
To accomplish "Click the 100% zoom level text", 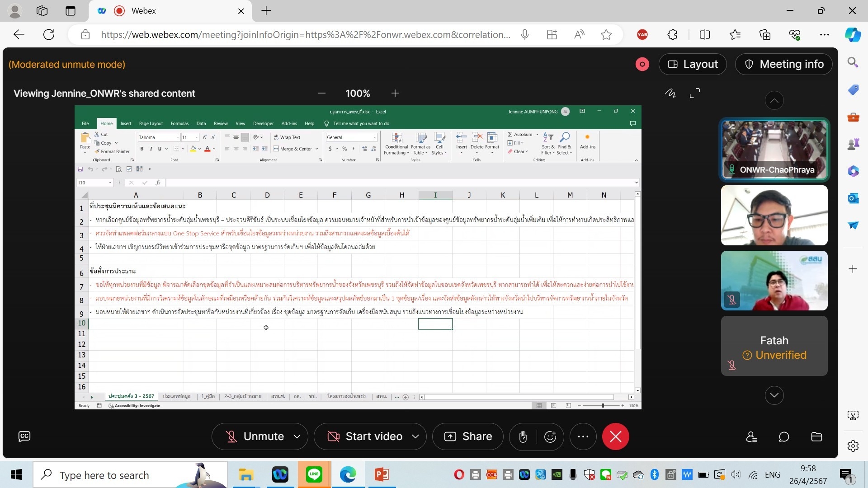I will 358,93.
